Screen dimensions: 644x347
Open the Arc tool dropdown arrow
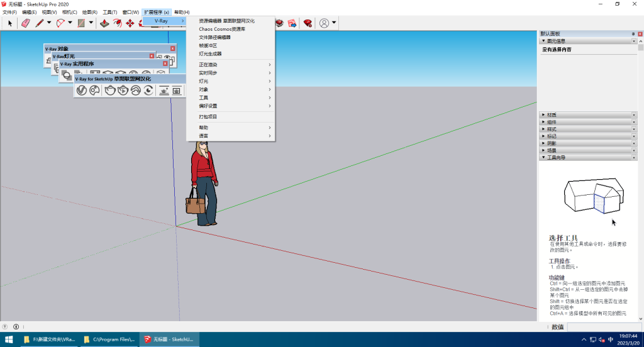tap(70, 23)
